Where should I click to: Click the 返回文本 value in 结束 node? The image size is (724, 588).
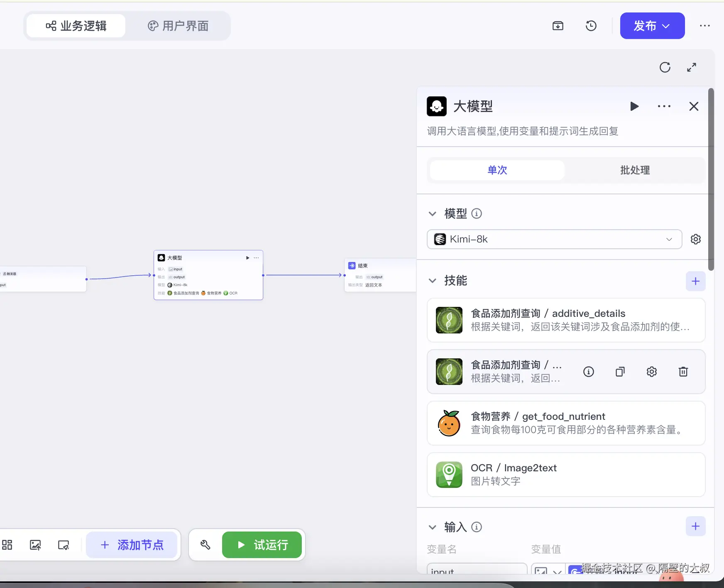[374, 285]
